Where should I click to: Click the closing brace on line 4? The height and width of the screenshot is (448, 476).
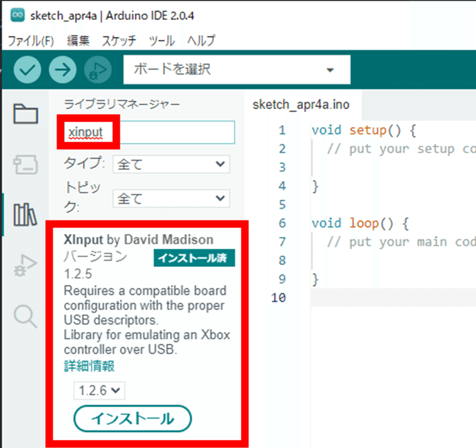[x=315, y=186]
